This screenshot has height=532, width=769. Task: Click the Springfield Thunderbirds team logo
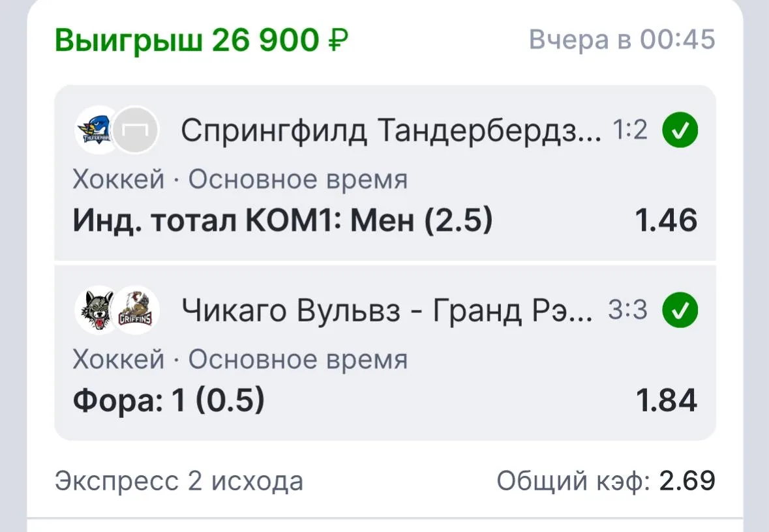point(98,130)
